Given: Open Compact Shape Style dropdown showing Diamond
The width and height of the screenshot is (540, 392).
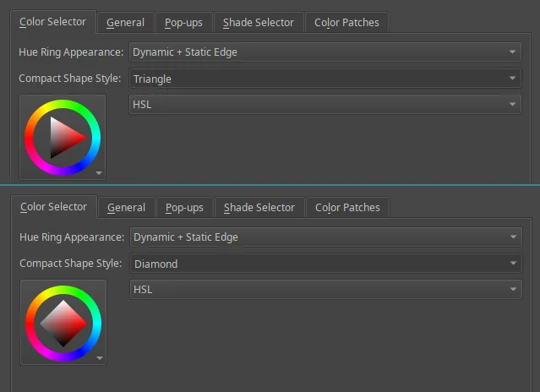Looking at the screenshot, I should point(326,264).
